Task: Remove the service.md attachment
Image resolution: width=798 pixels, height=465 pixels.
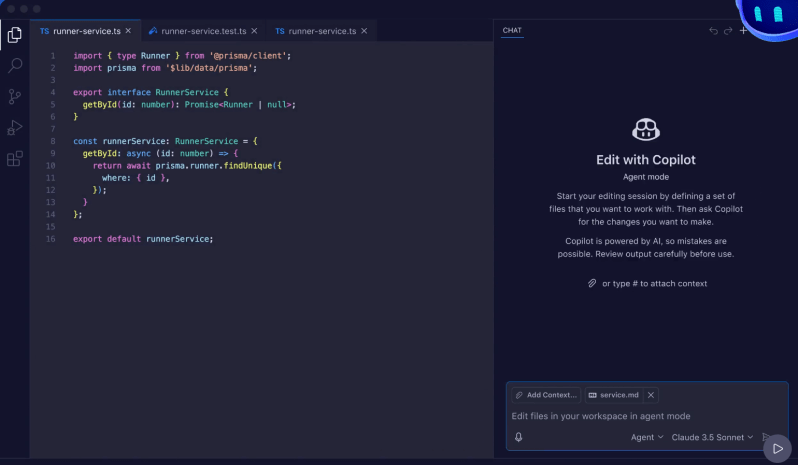Action: click(x=651, y=395)
